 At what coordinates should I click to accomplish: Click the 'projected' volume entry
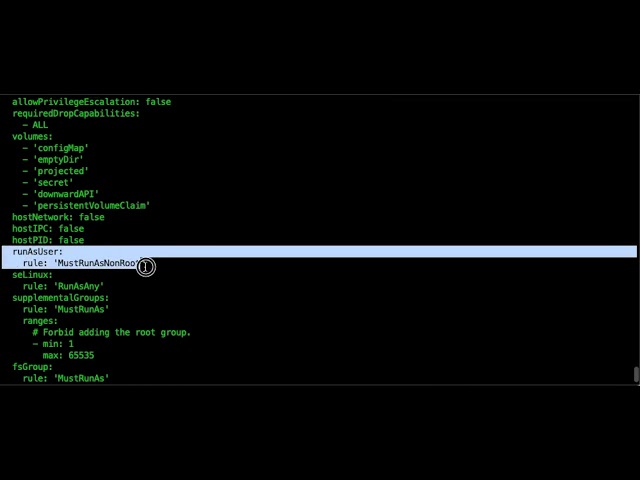[x=61, y=171]
